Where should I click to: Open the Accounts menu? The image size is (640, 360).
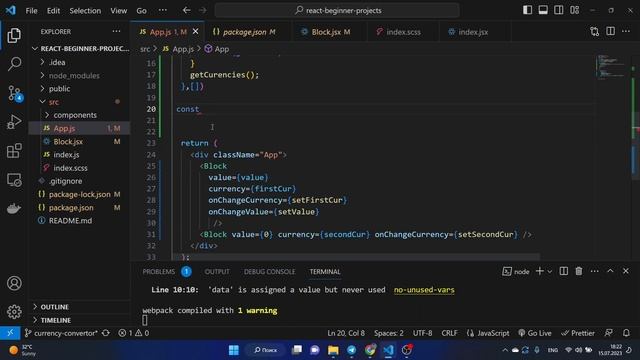click(x=14, y=283)
